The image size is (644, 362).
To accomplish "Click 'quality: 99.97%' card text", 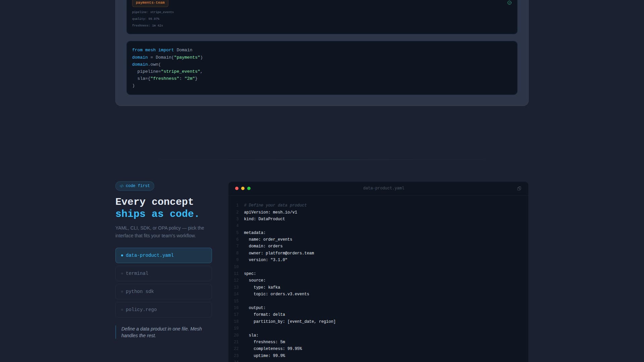I will coord(146,19).
